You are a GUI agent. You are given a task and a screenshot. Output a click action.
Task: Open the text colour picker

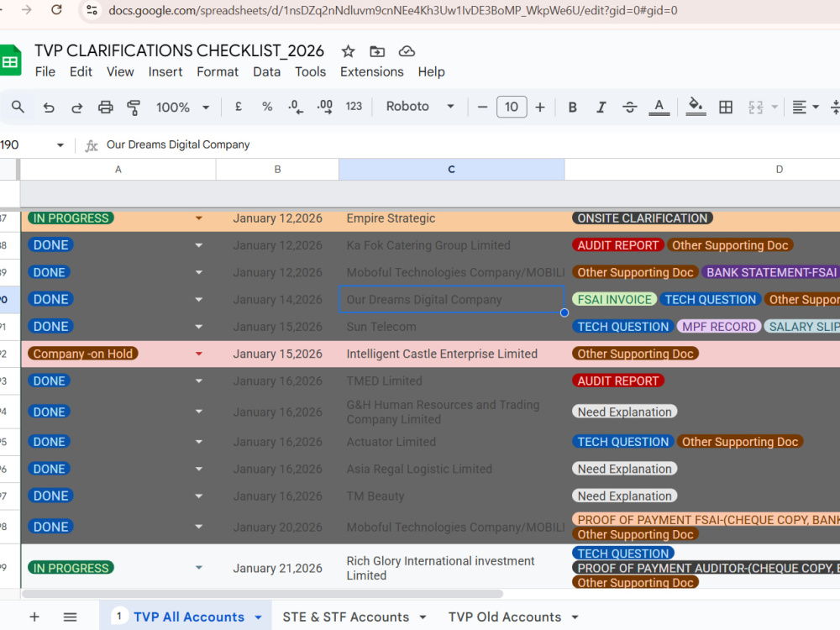point(659,108)
